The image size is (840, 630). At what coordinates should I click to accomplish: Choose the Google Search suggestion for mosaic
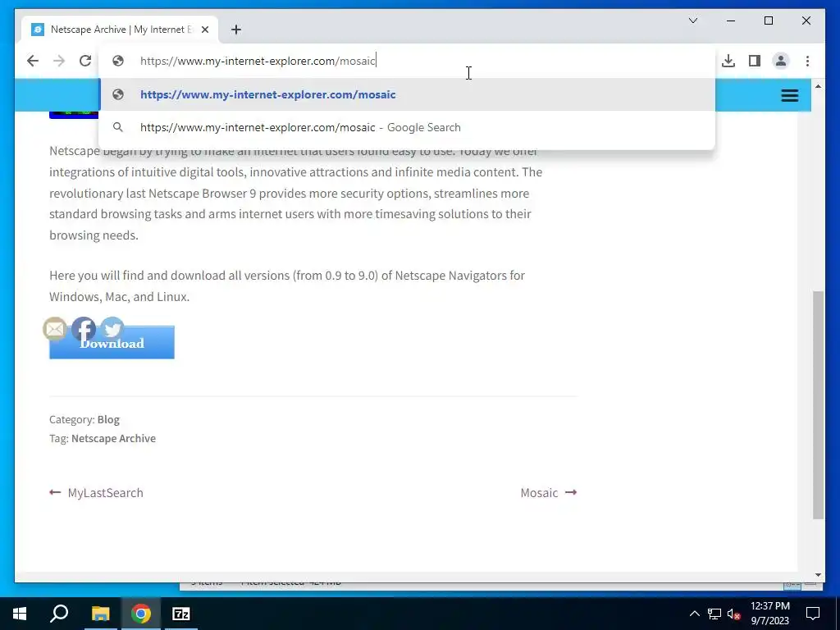pos(407,127)
